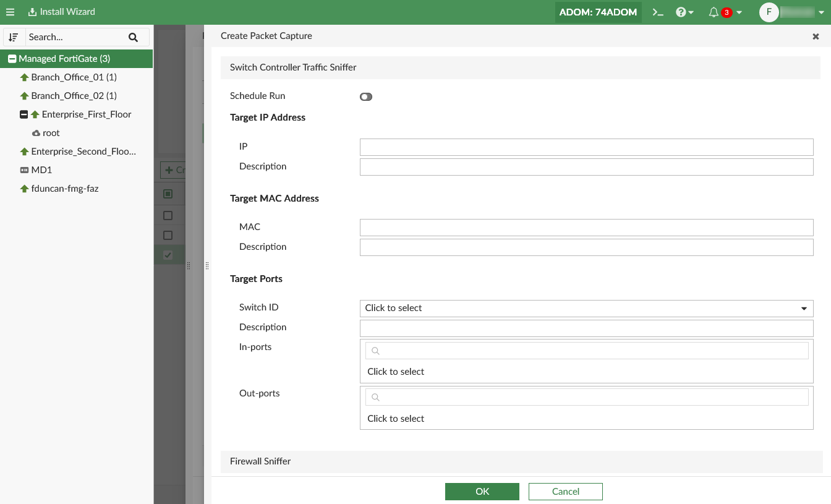Image resolution: width=831 pixels, height=504 pixels.
Task: Toggle the Schedule Run switch
Action: click(x=366, y=96)
